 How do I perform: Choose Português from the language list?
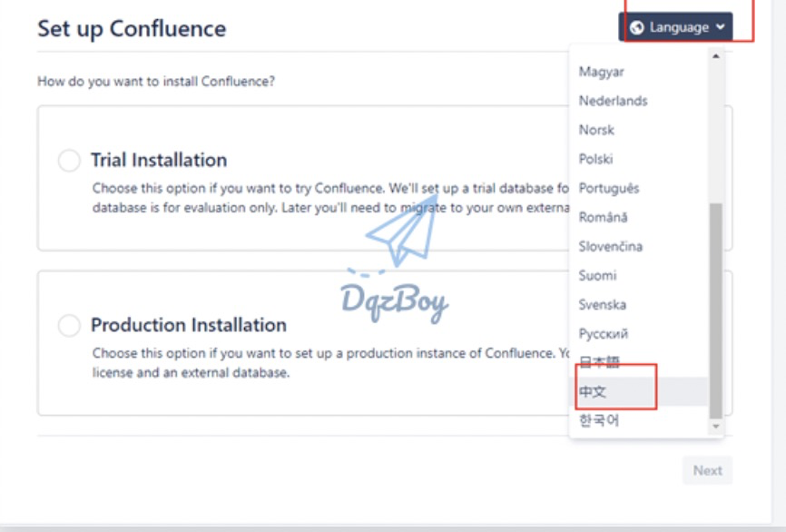639,188
